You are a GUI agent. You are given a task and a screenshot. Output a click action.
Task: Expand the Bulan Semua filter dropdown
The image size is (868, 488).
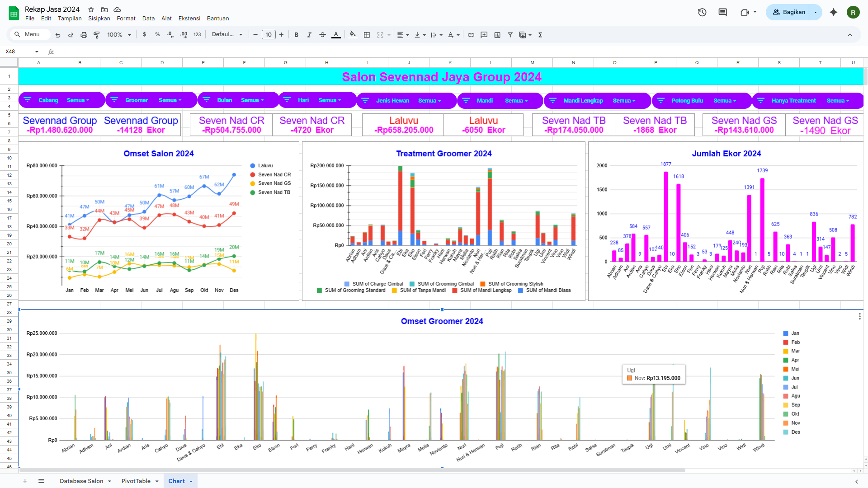(x=253, y=100)
